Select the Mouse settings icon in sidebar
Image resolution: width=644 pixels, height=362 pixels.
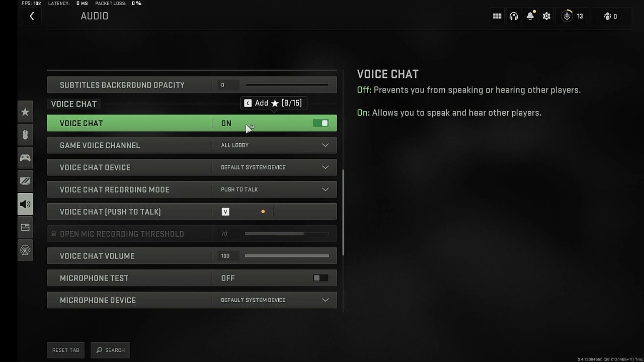coord(25,134)
